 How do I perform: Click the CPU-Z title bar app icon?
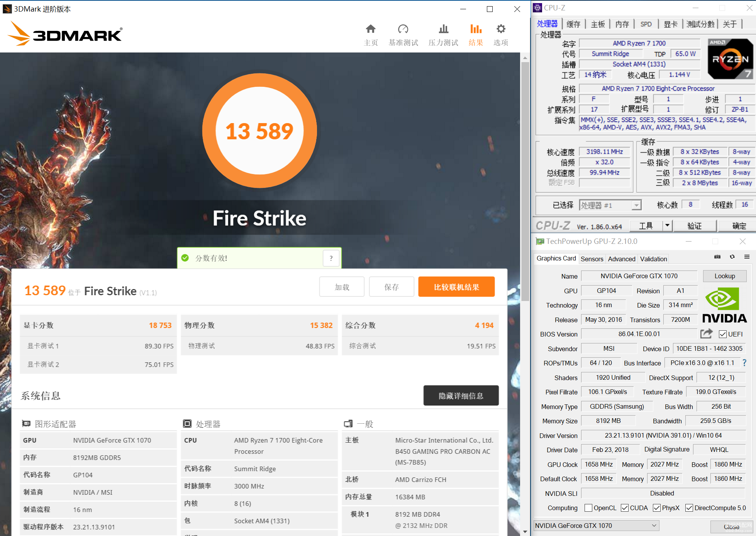537,8
